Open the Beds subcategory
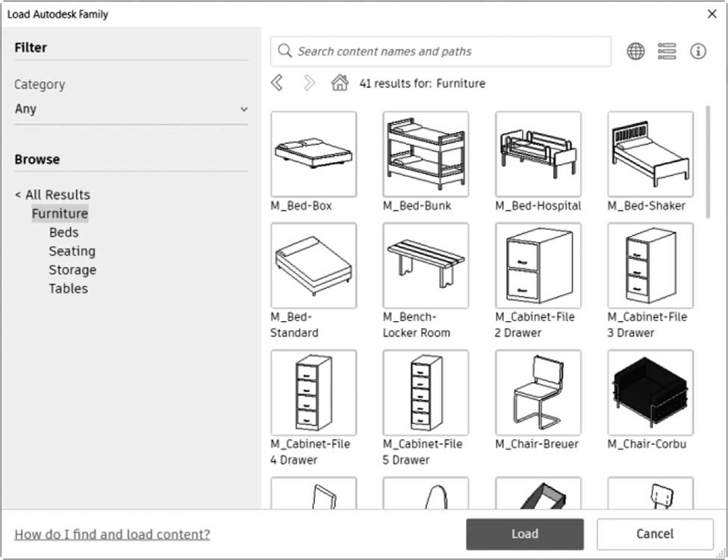This screenshot has width=728, height=560. (64, 232)
